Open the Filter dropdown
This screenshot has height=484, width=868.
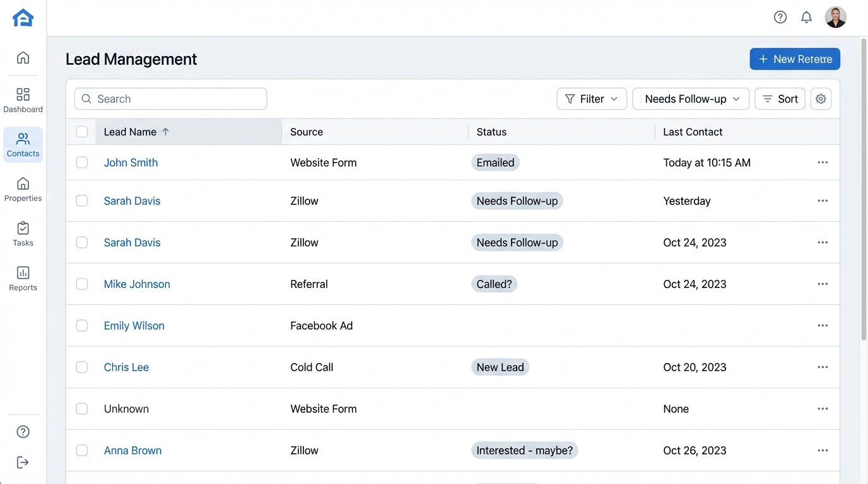point(591,98)
